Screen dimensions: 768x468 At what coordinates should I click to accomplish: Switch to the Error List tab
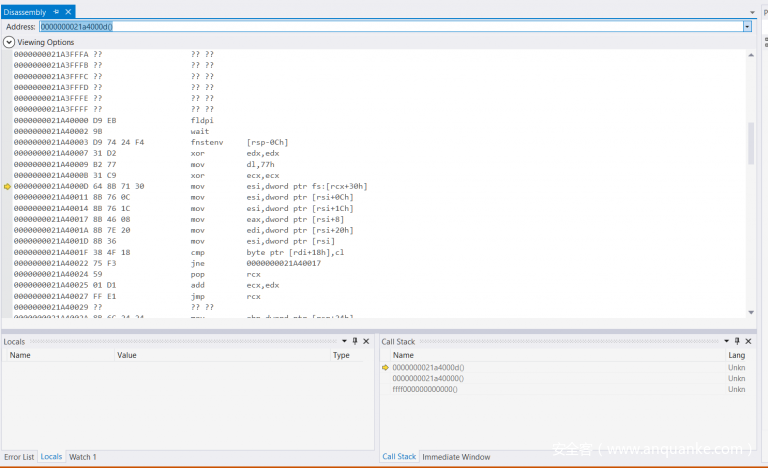[19, 457]
